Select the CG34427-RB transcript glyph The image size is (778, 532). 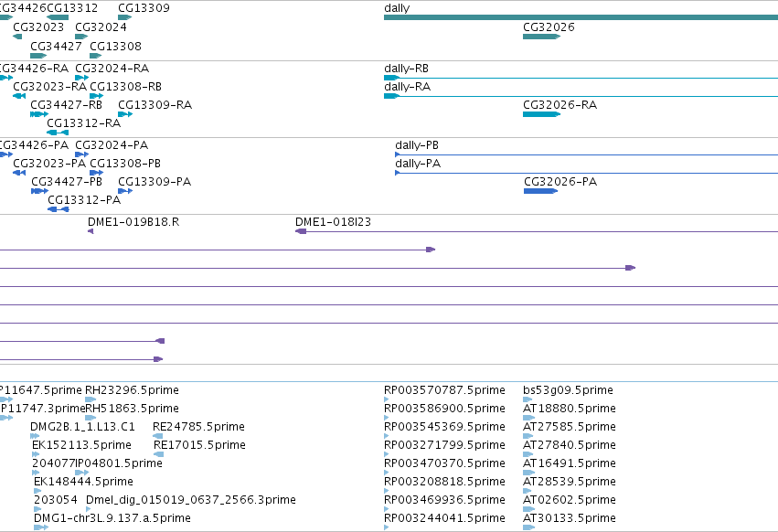tap(39, 114)
